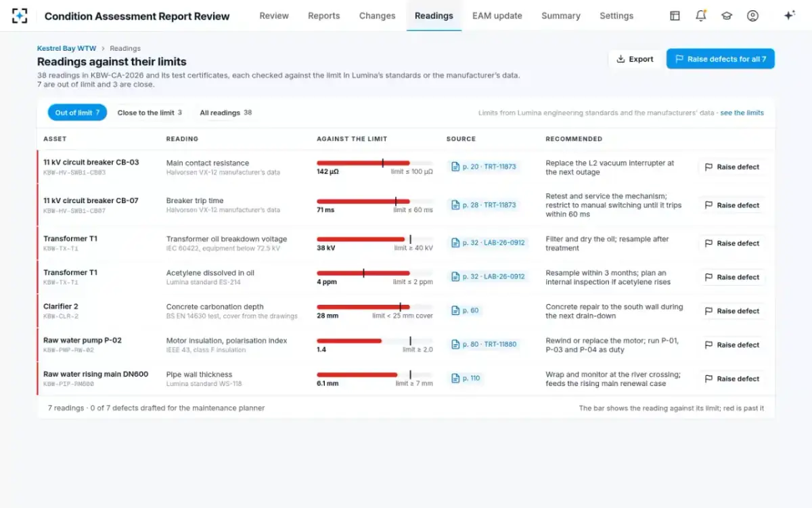The image size is (812, 508).
Task: Open the EAM update tab
Action: pyautogui.click(x=497, y=16)
